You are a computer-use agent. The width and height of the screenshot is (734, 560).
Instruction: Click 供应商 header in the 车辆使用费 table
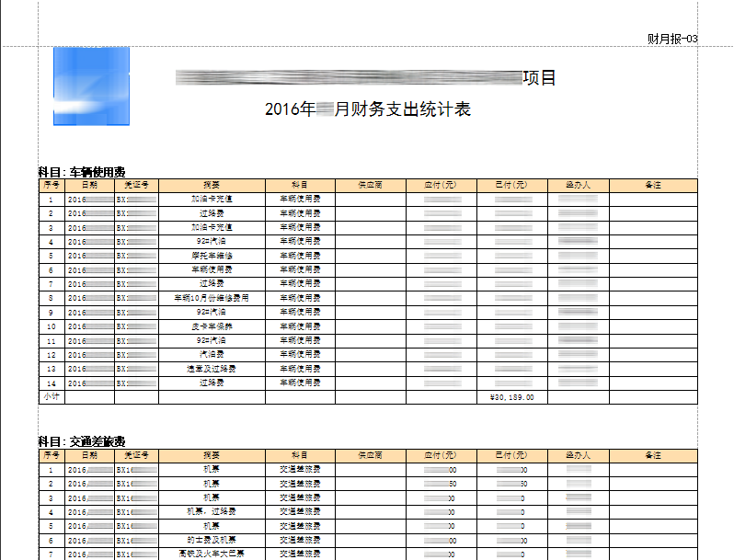click(x=371, y=185)
